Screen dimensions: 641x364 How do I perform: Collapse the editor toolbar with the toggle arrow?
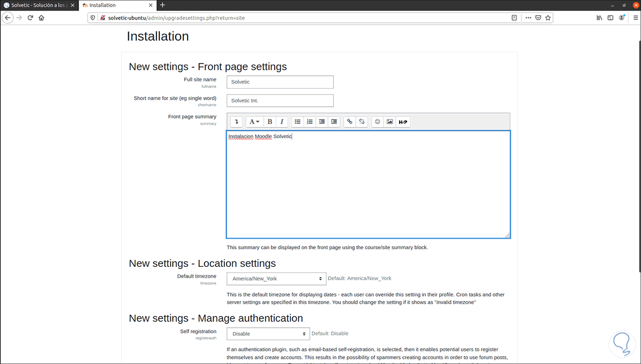[236, 122]
